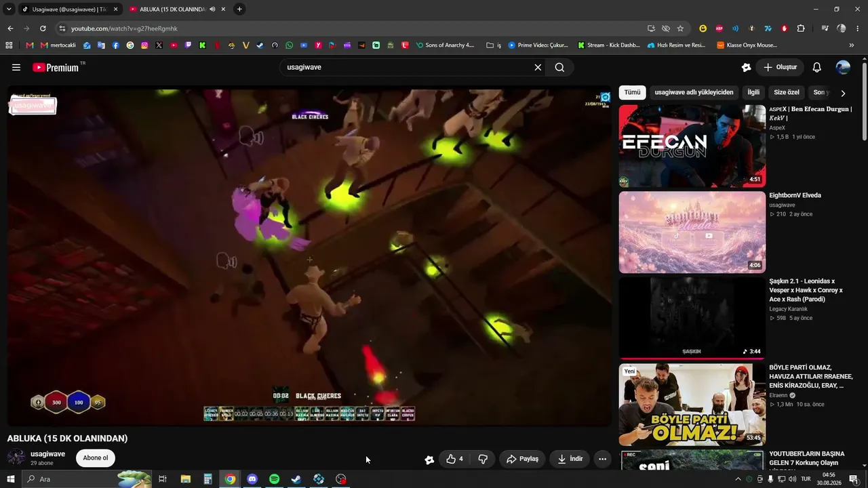Open the WhatsApp bookmark icon

(x=290, y=45)
